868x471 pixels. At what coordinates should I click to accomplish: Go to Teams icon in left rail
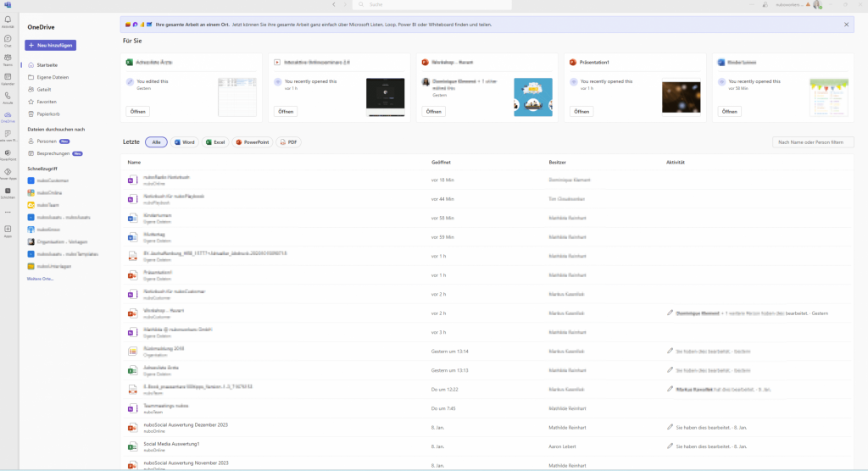(8, 58)
